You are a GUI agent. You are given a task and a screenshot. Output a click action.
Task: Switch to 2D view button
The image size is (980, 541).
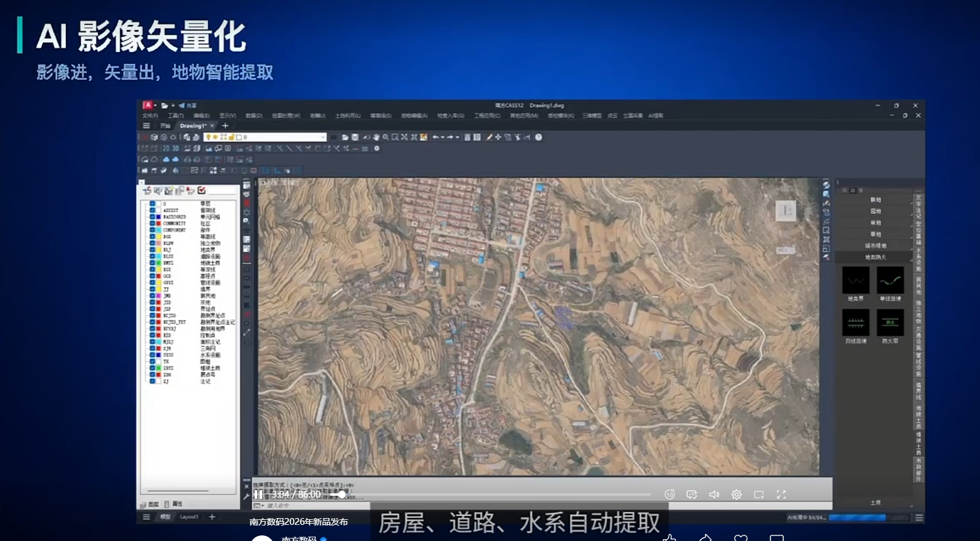pyautogui.click(x=166, y=149)
